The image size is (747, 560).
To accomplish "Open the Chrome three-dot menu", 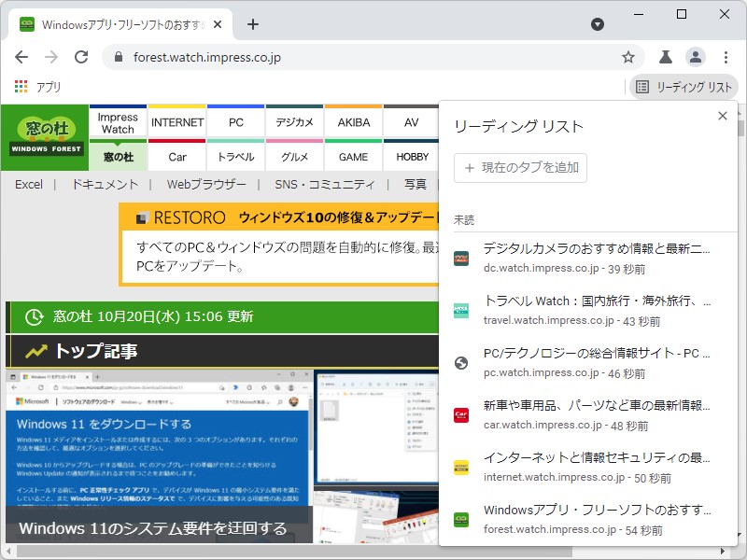I will pos(726,56).
